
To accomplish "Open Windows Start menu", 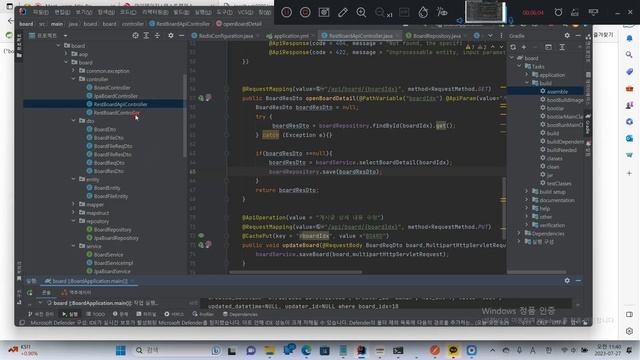I will [x=121, y=350].
